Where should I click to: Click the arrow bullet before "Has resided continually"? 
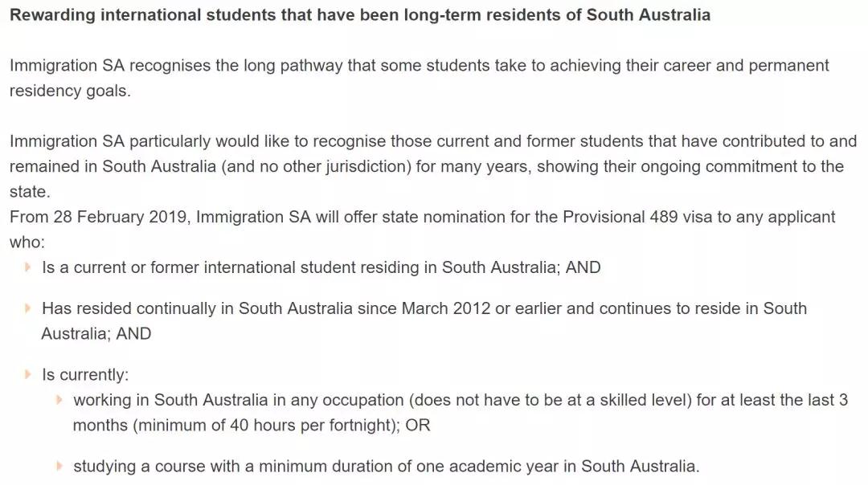click(x=29, y=308)
